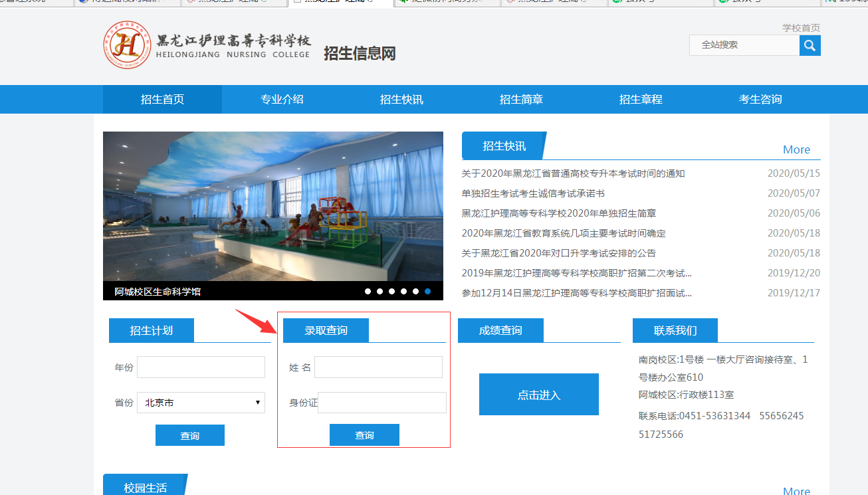This screenshot has height=495, width=868.
Task: Open the More link beside 招生快讯
Action: (796, 149)
